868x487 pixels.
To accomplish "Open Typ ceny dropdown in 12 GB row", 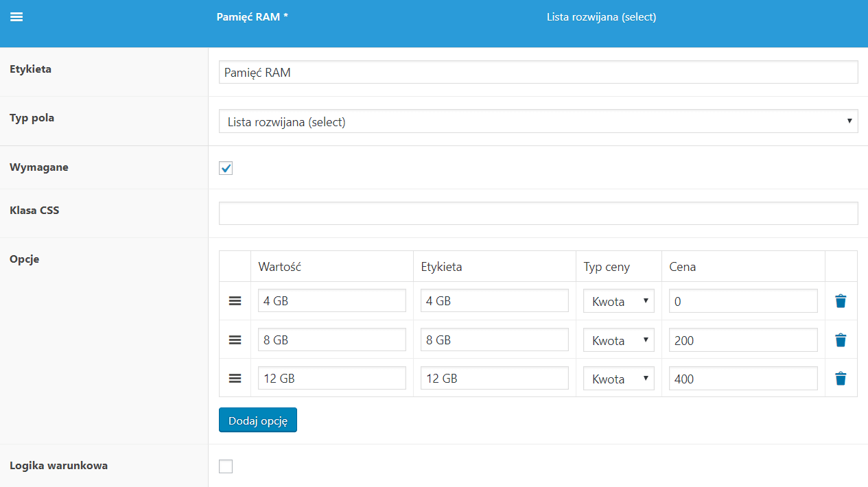I will point(619,378).
